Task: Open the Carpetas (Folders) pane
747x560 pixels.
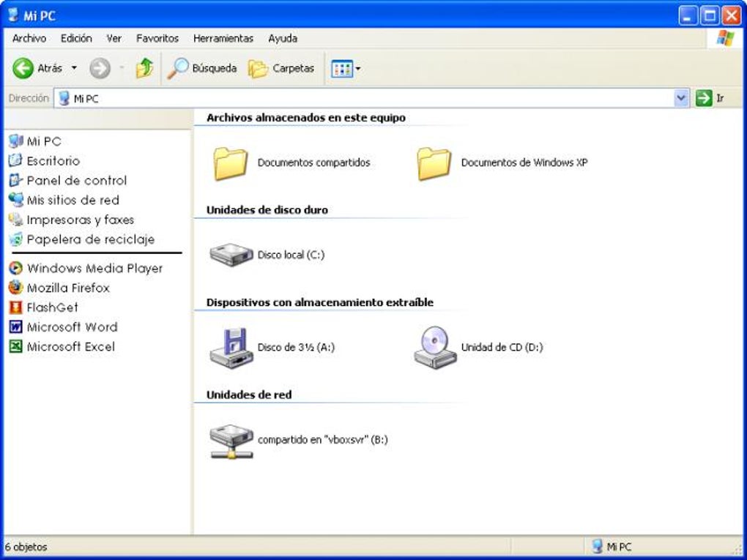Action: tap(286, 68)
